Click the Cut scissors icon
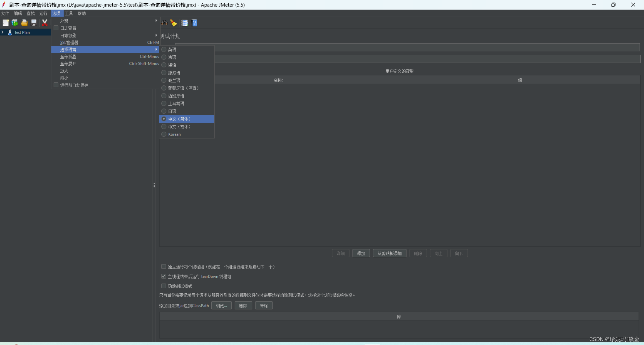Screen dimensions: 644x345 (x=45, y=23)
